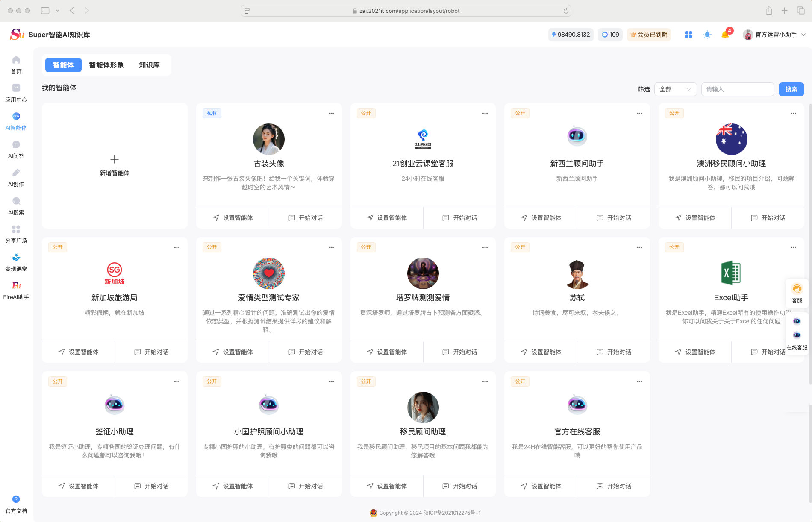This screenshot has height=522, width=812.
Task: Open more options for 苏轼 card
Action: [x=639, y=247]
